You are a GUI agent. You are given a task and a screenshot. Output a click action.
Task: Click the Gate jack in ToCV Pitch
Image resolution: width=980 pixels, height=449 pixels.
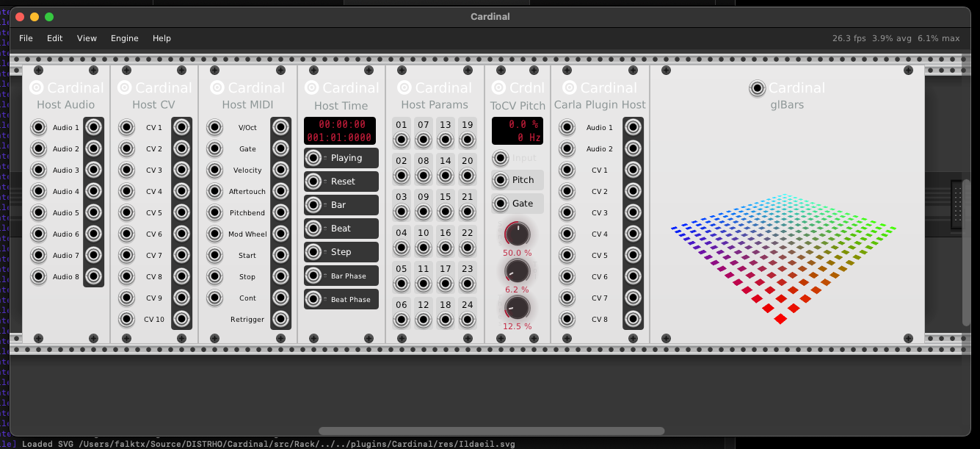501,204
